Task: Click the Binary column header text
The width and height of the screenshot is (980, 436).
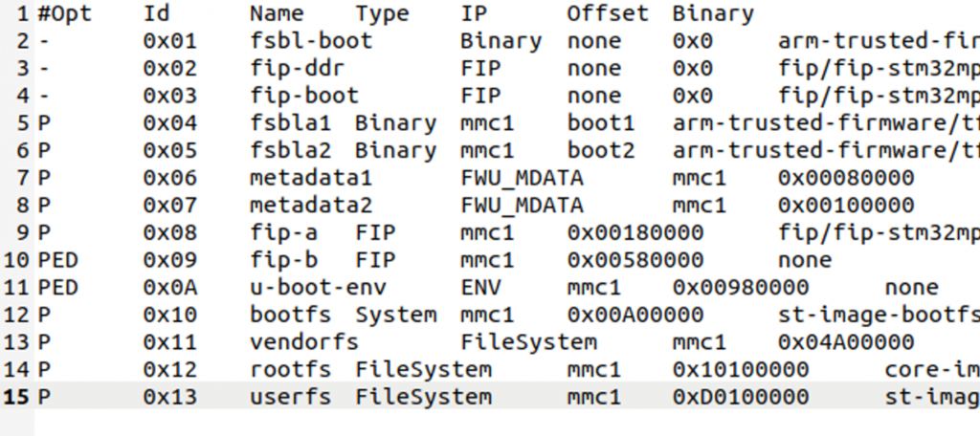Action: (x=713, y=13)
